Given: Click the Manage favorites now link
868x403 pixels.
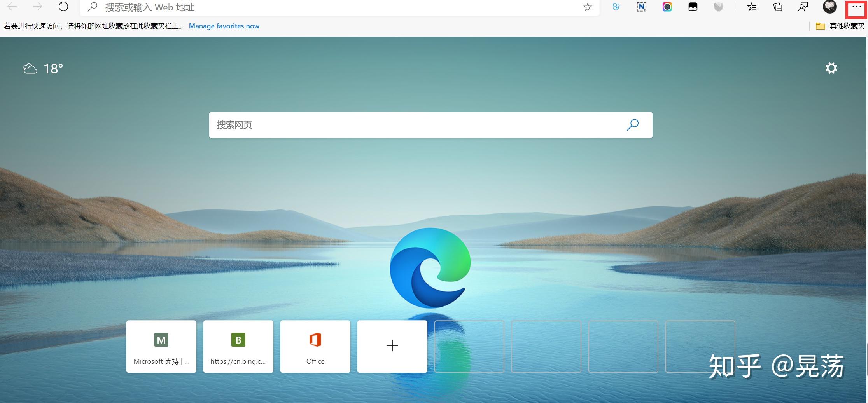Looking at the screenshot, I should [x=224, y=26].
